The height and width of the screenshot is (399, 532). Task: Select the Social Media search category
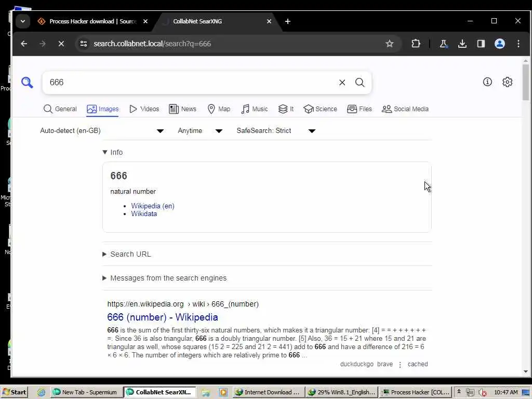click(x=405, y=109)
